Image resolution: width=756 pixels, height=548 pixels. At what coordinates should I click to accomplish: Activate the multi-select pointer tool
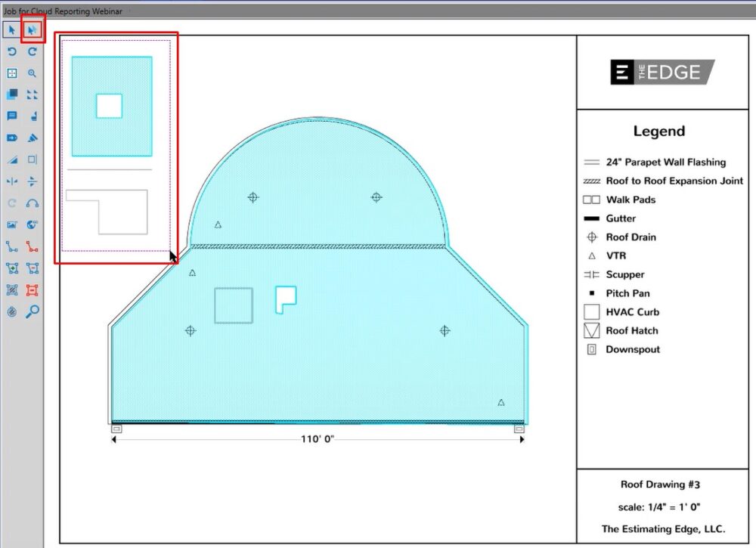click(x=33, y=30)
